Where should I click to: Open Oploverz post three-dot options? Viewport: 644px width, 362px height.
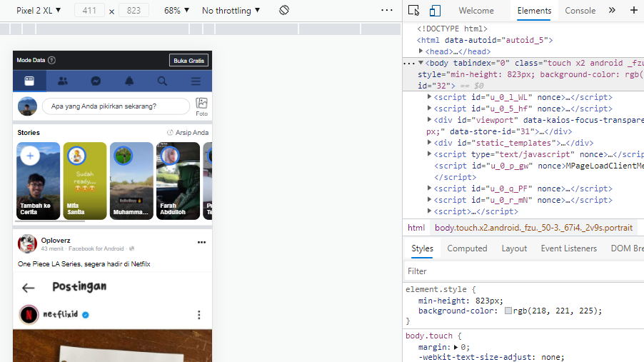(201, 243)
